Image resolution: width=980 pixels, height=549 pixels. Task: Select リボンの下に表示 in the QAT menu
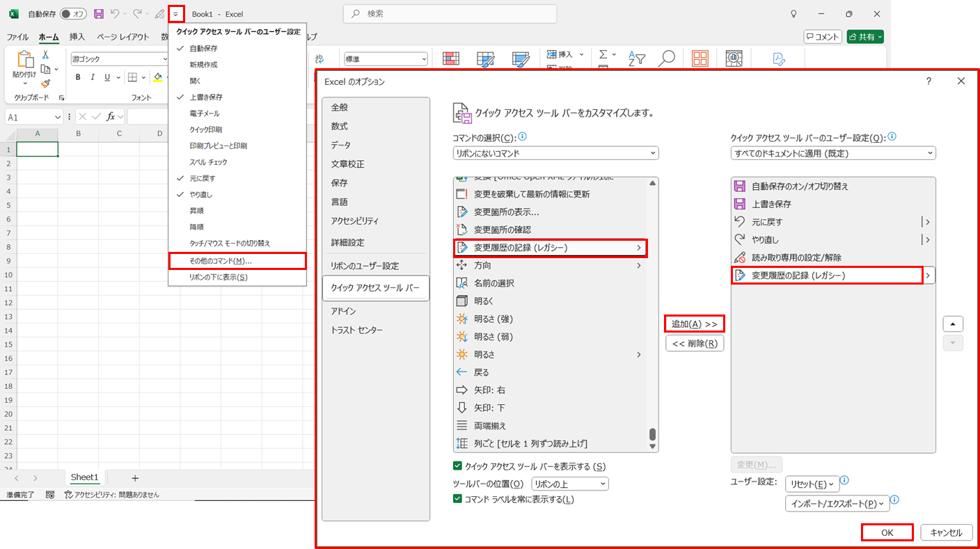tap(237, 277)
